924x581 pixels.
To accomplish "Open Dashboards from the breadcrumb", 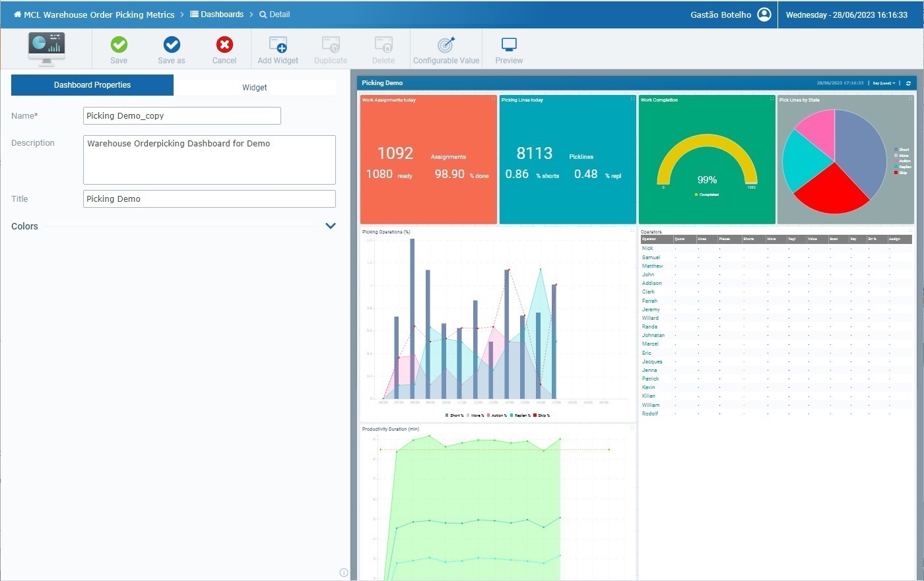I will [x=216, y=14].
